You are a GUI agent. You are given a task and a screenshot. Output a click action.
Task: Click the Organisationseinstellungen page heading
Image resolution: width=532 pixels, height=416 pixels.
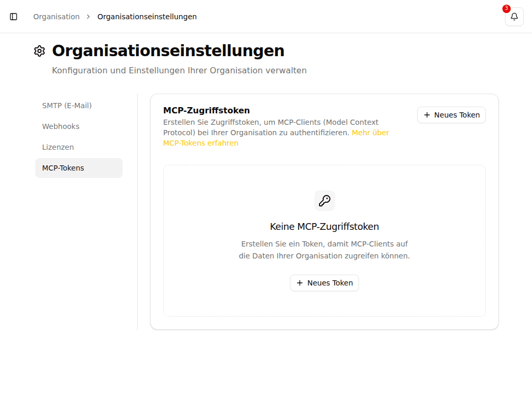click(x=168, y=51)
